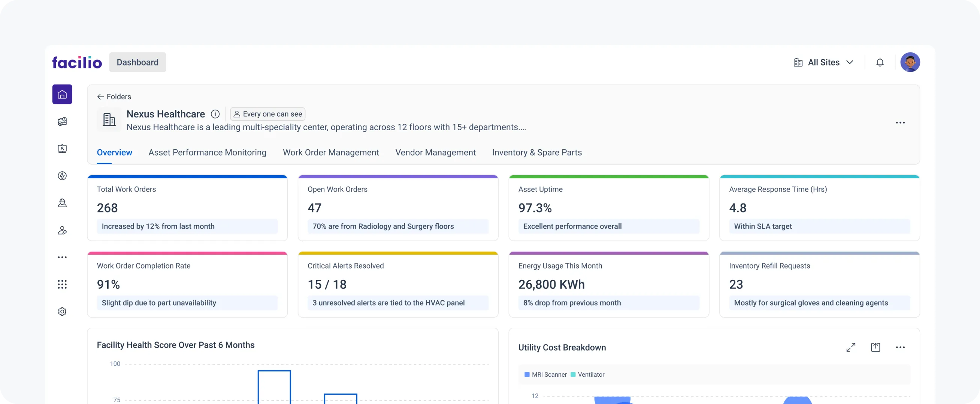Open the Inventory & Spare Parts tab
980x404 pixels.
click(x=537, y=152)
